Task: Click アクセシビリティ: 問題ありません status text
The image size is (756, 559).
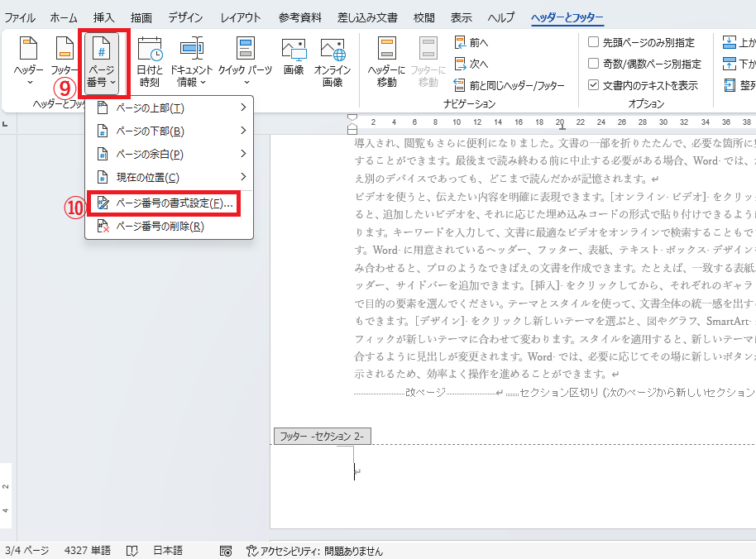Action: [x=322, y=551]
